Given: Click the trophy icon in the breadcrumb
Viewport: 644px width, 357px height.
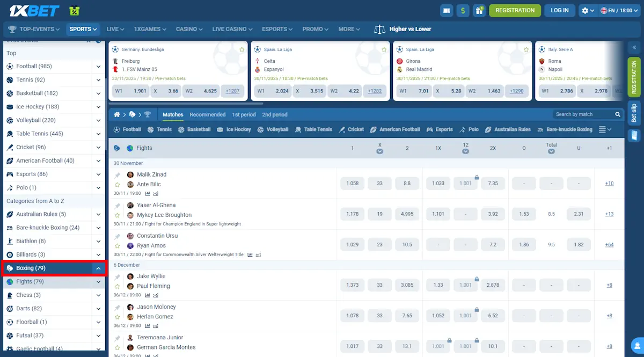Looking at the screenshot, I should tap(148, 114).
